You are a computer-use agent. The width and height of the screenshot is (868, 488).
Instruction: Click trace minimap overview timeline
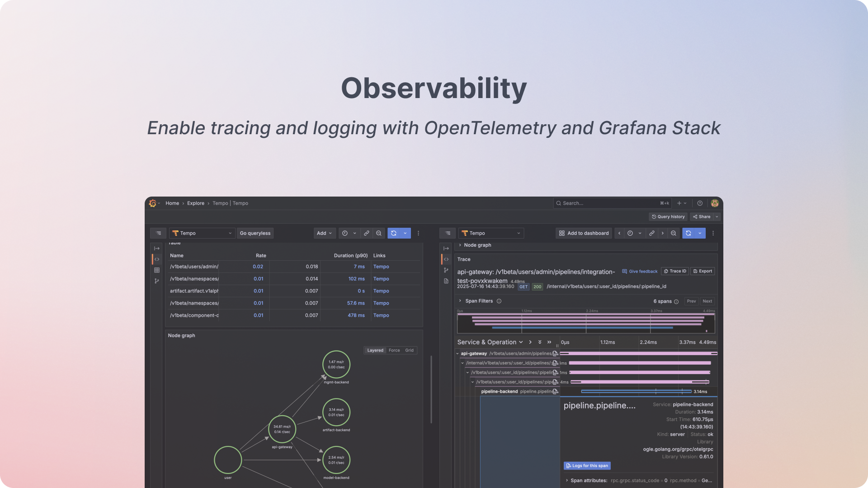[x=586, y=324]
